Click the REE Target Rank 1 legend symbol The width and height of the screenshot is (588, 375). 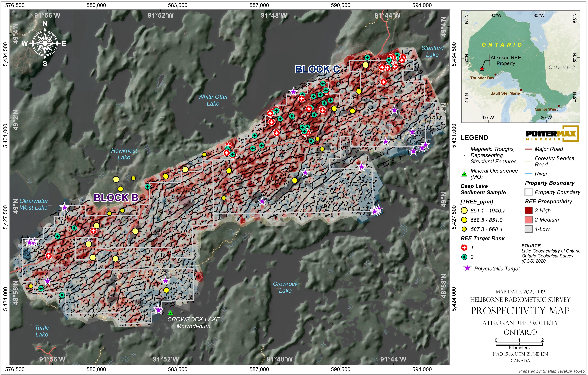(464, 248)
